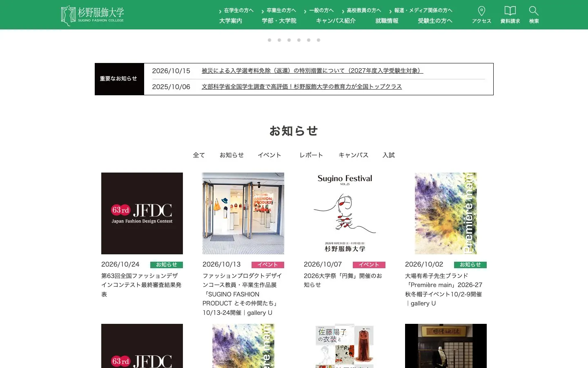Open the キャンパス紹介 menu
588x368 pixels.
336,21
